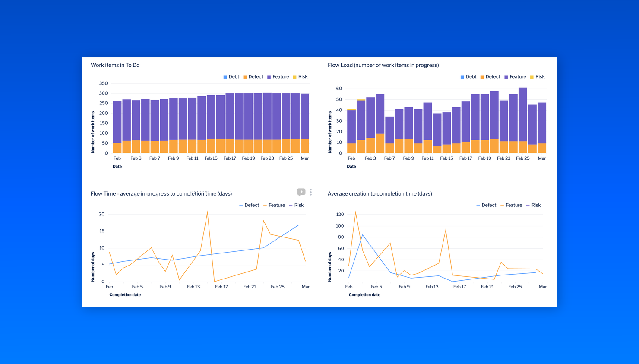This screenshot has width=639, height=364.
Task: Click the orange Defect legend square in Work items chart
Action: point(245,76)
